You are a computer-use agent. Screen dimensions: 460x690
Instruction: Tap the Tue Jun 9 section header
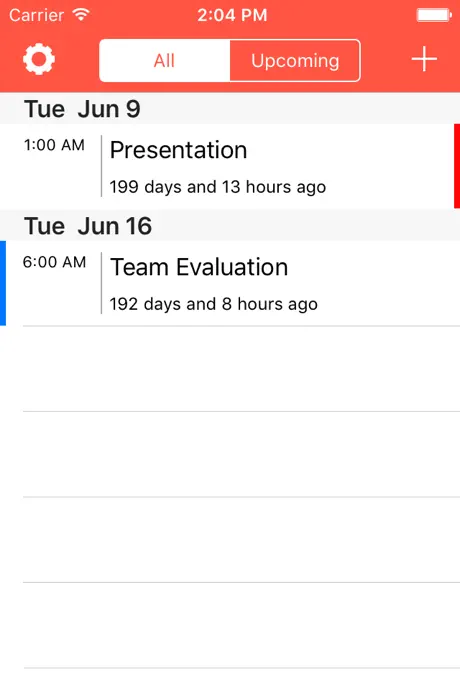coord(230,109)
